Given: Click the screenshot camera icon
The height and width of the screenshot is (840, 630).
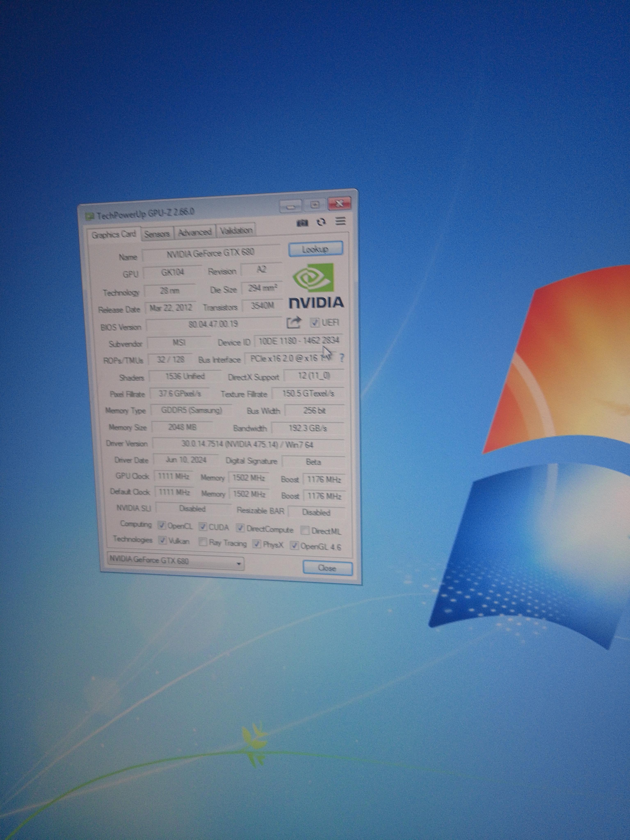Looking at the screenshot, I should pos(302,223).
